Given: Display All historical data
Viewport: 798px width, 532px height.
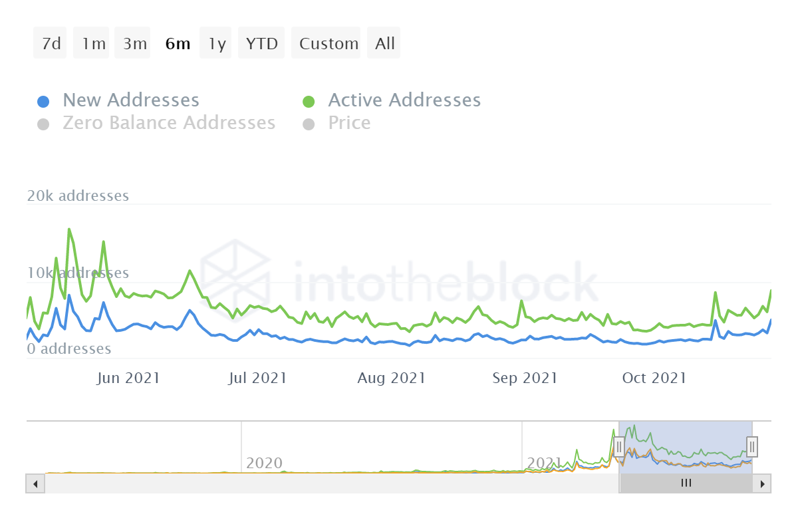Looking at the screenshot, I should (x=384, y=43).
